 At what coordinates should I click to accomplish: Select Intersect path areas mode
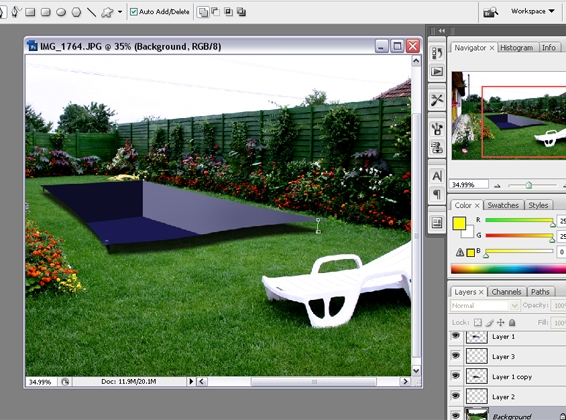(228, 12)
